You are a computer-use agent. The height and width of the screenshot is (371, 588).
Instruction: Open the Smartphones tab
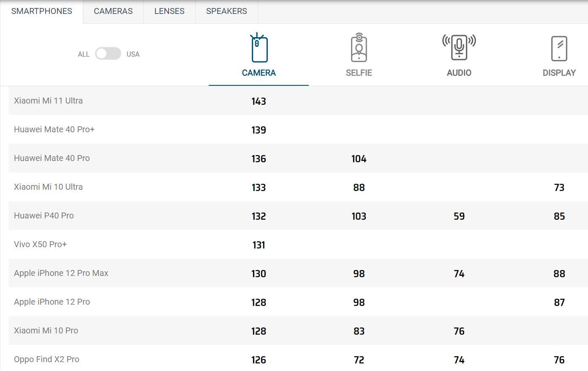point(41,11)
